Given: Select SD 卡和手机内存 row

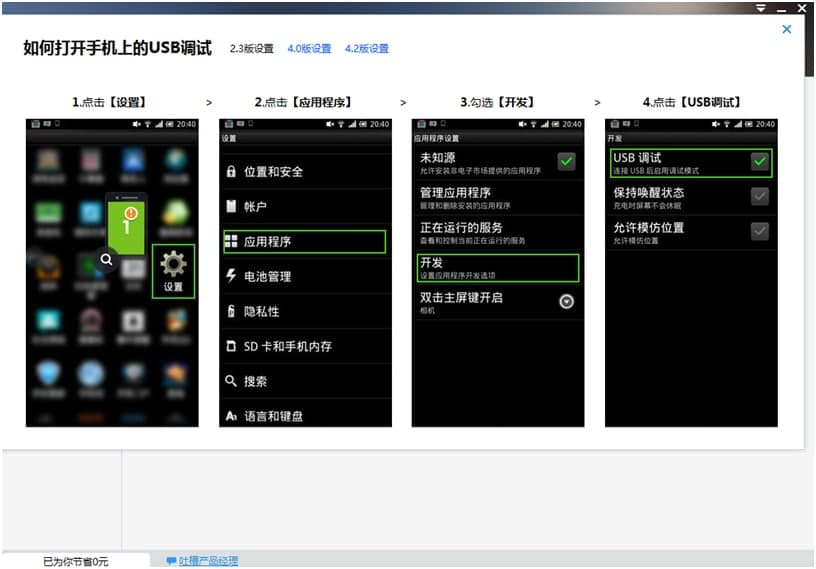Looking at the screenshot, I should point(305,346).
